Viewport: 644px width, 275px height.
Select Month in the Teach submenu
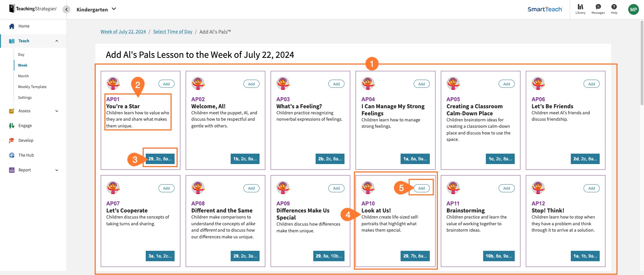pyautogui.click(x=24, y=76)
